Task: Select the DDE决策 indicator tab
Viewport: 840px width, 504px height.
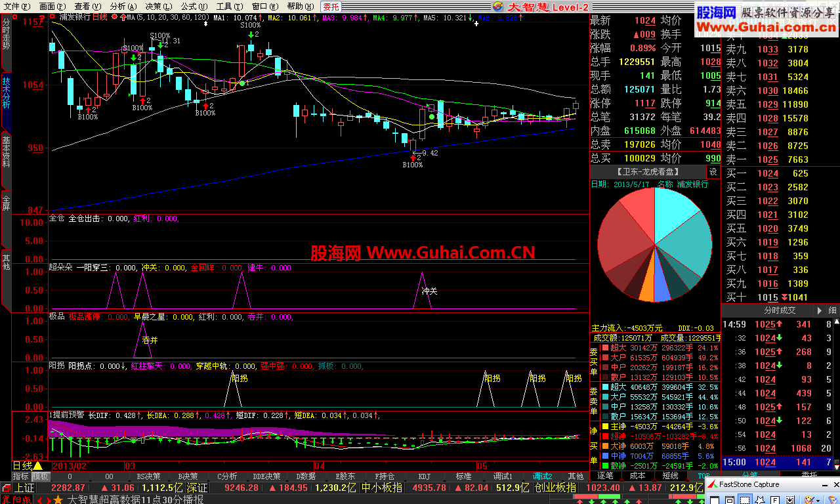Action: (x=266, y=476)
